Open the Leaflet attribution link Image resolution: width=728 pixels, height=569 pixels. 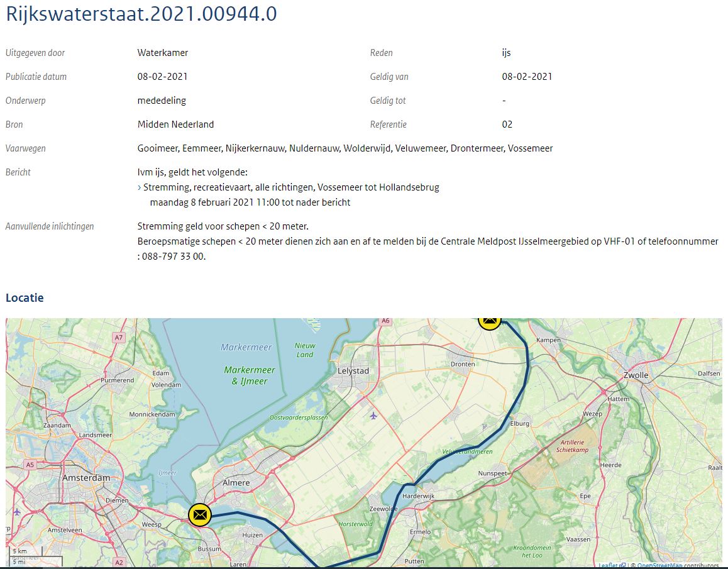click(612, 565)
